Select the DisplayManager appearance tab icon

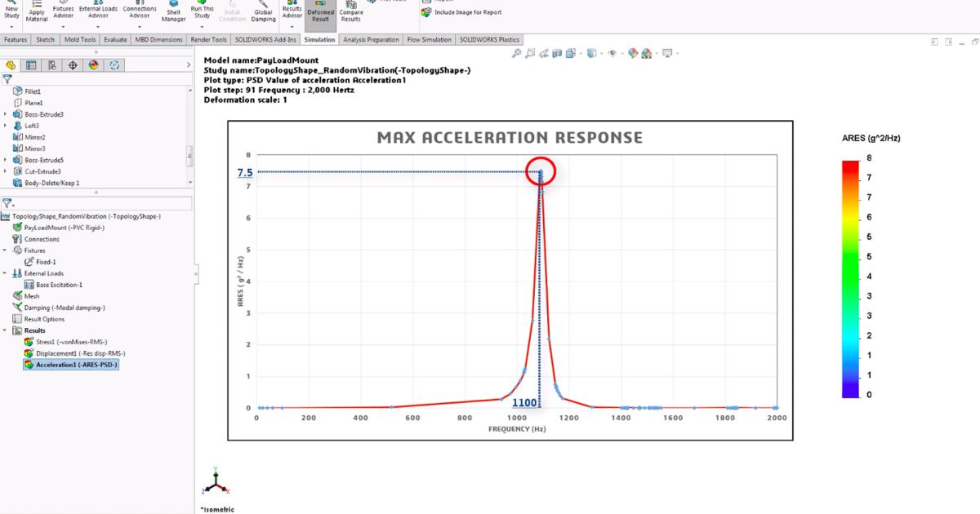tap(93, 65)
